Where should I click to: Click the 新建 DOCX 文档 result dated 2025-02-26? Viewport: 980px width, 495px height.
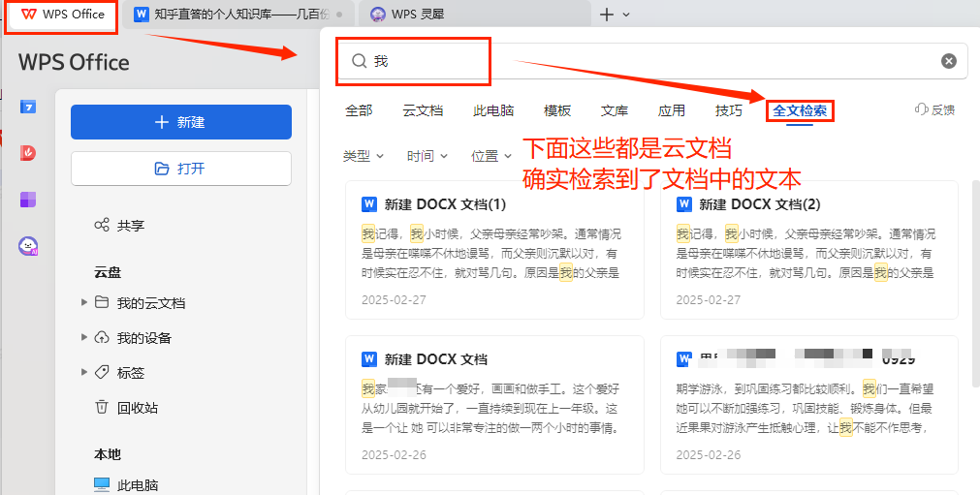(494, 405)
